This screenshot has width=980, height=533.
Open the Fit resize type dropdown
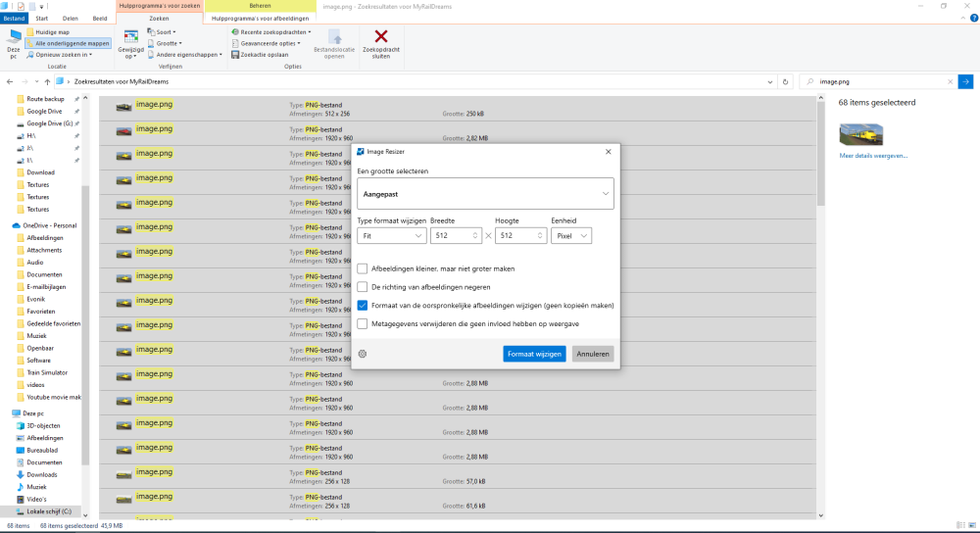(x=391, y=235)
